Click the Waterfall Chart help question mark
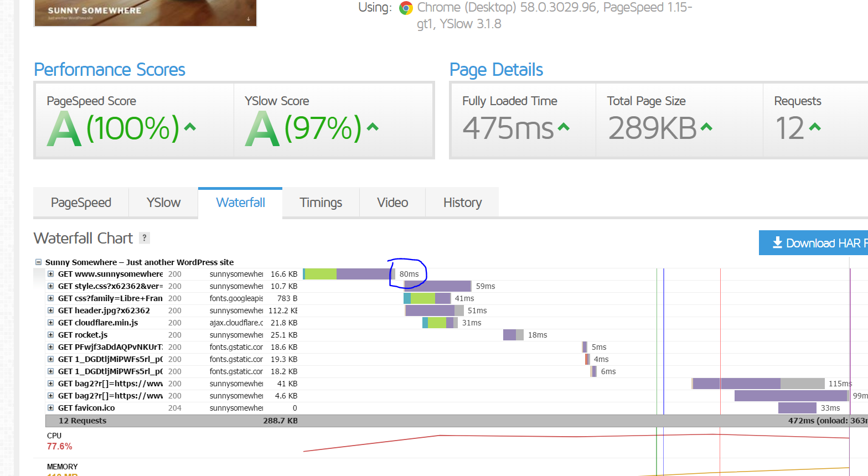Image resolution: width=868 pixels, height=476 pixels. (144, 237)
